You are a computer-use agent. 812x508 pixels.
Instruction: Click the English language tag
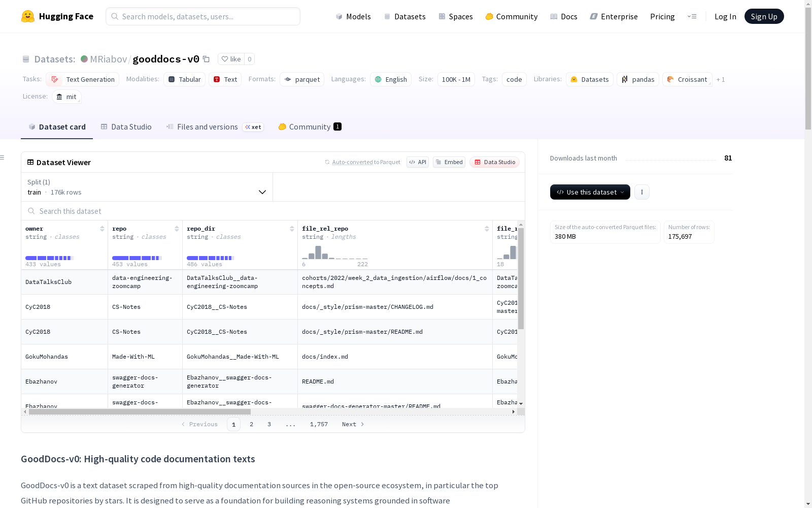click(391, 79)
